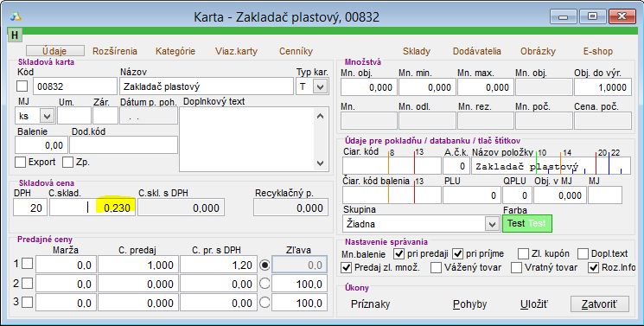Click the green H icon

15,35
